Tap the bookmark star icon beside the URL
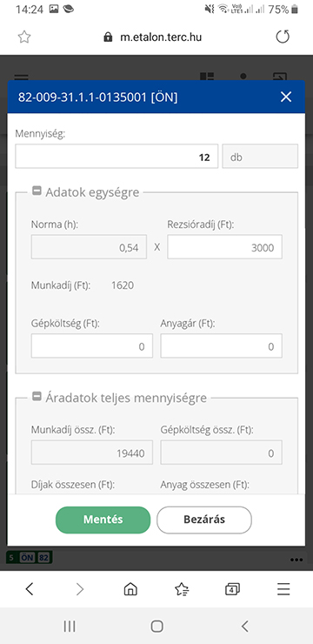 [x=24, y=37]
